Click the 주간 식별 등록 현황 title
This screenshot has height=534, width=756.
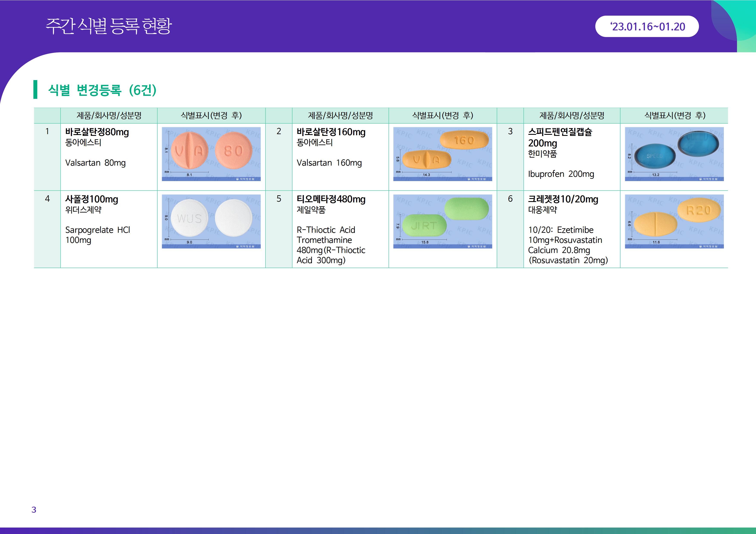[109, 26]
